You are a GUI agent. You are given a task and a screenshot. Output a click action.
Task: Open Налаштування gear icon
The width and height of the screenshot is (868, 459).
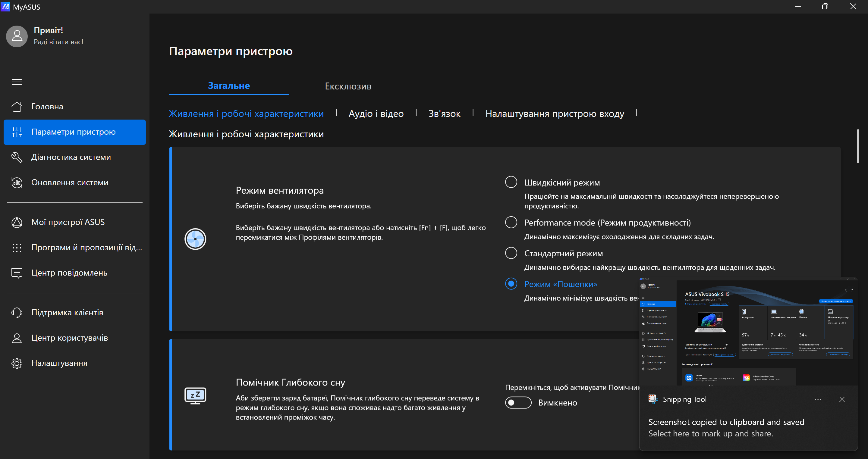point(17,363)
